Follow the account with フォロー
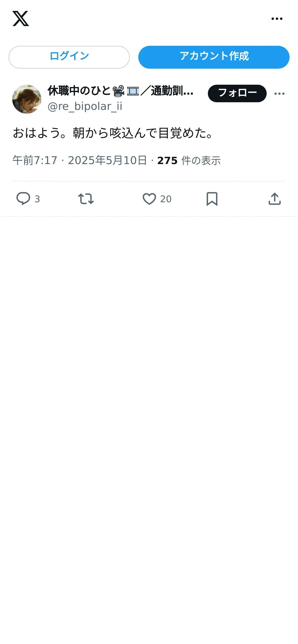Screen dimensions: 298x644 (237, 93)
